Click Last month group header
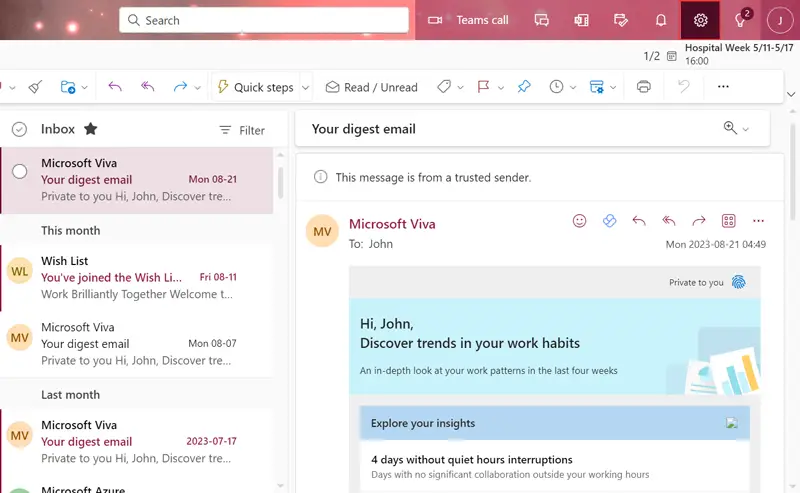 pyautogui.click(x=70, y=395)
